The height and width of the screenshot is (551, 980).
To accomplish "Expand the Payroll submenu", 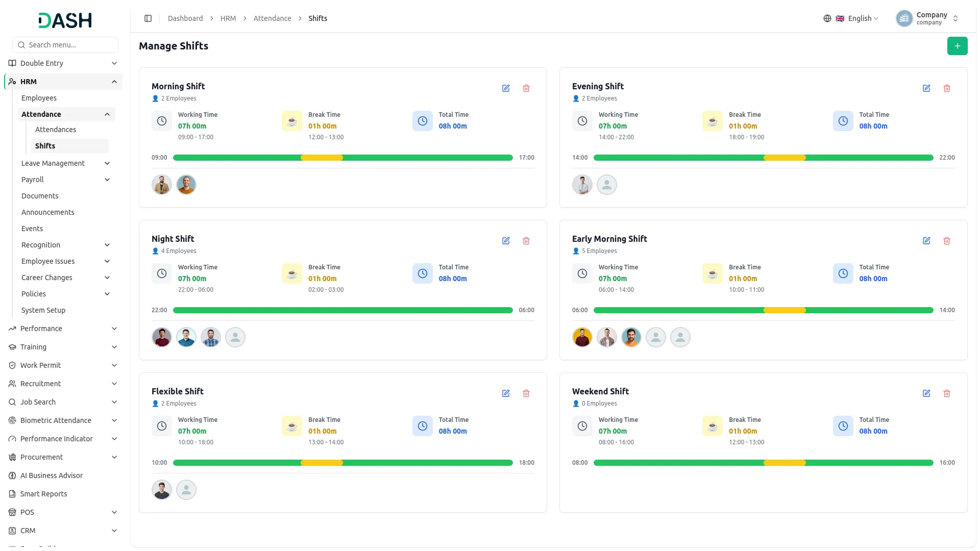I will (65, 180).
